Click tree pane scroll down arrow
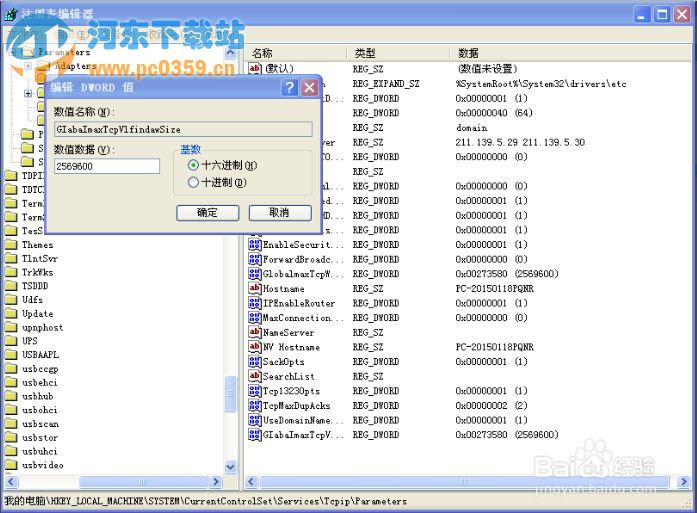Screen dimensions: 697x513 pyautogui.click(x=230, y=467)
